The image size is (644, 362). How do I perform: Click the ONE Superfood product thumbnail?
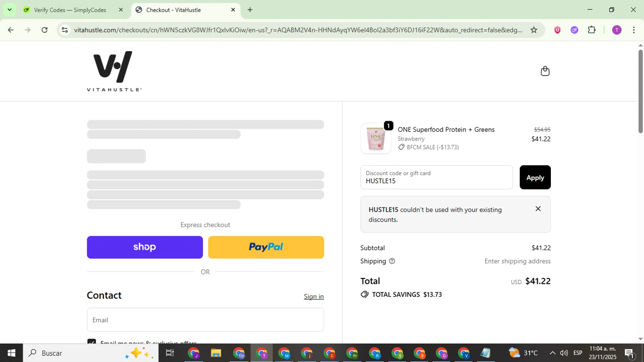pos(376,139)
